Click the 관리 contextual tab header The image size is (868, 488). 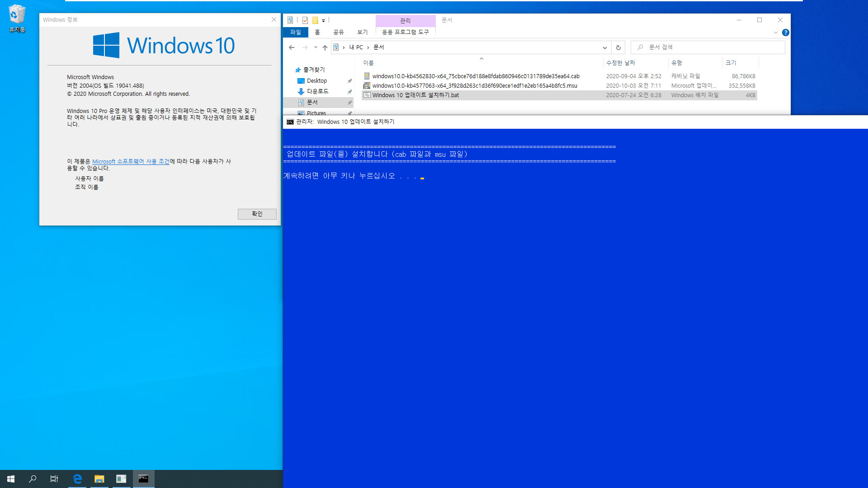pos(405,21)
